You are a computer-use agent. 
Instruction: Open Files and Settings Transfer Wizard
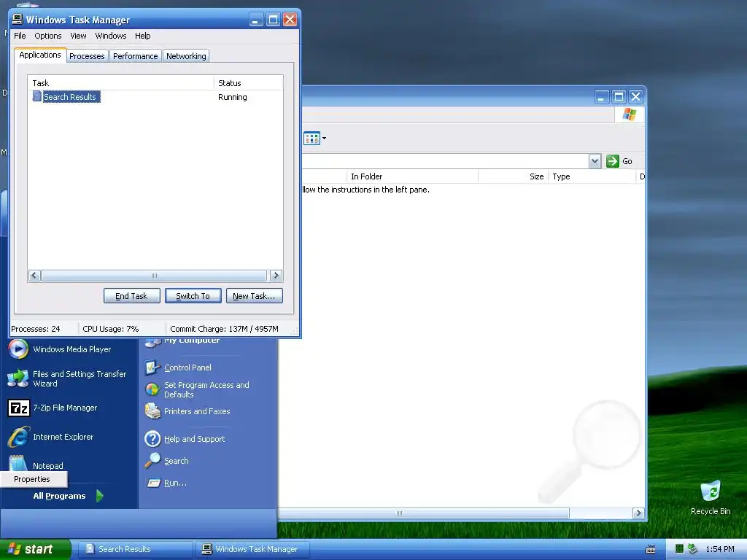[68, 378]
